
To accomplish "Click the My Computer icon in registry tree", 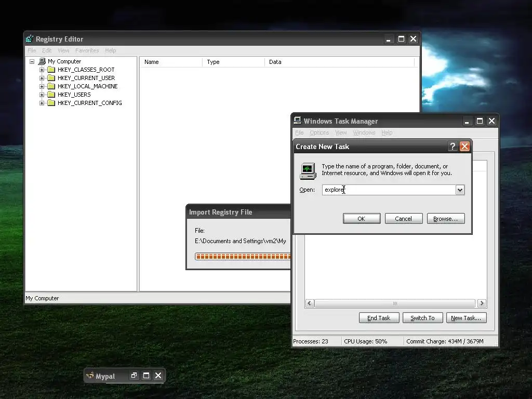I will coord(42,61).
